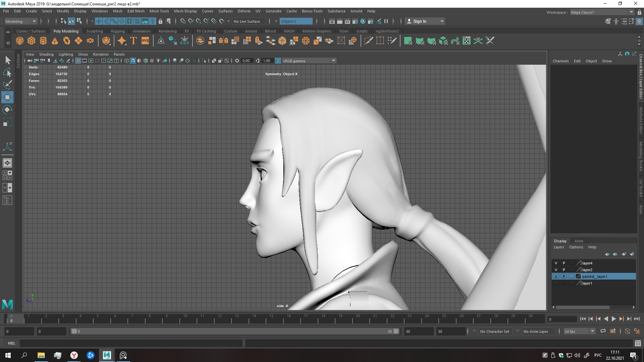Toggle visibility V box of layer2
The width and height of the screenshot is (644, 362).
coord(556,270)
